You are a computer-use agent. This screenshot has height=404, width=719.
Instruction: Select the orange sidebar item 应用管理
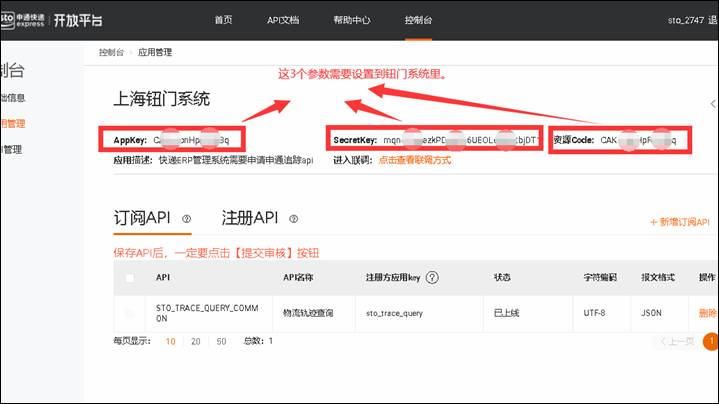click(13, 123)
